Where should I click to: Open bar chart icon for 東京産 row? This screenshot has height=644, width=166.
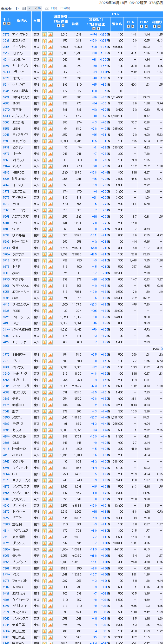tap(44, 110)
